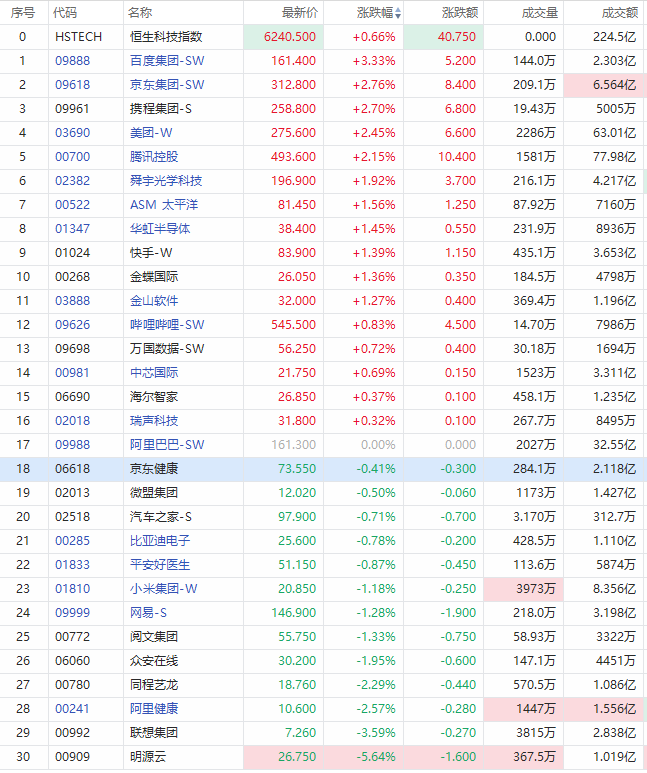Image resolution: width=647 pixels, height=773 pixels.
Task: Open 瑞声科技 stock link
Action: click(154, 421)
